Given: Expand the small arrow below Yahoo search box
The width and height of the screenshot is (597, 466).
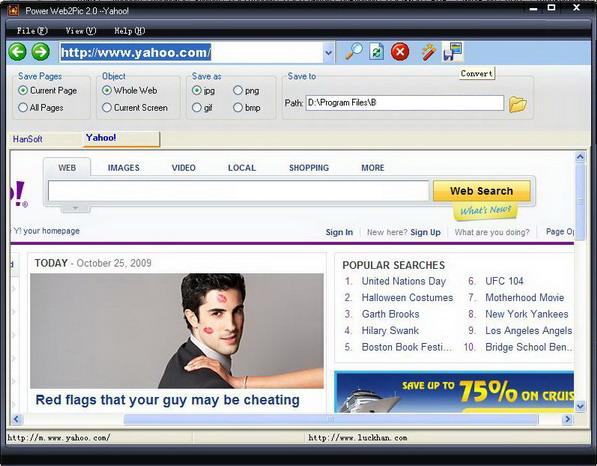Looking at the screenshot, I should coord(75,208).
